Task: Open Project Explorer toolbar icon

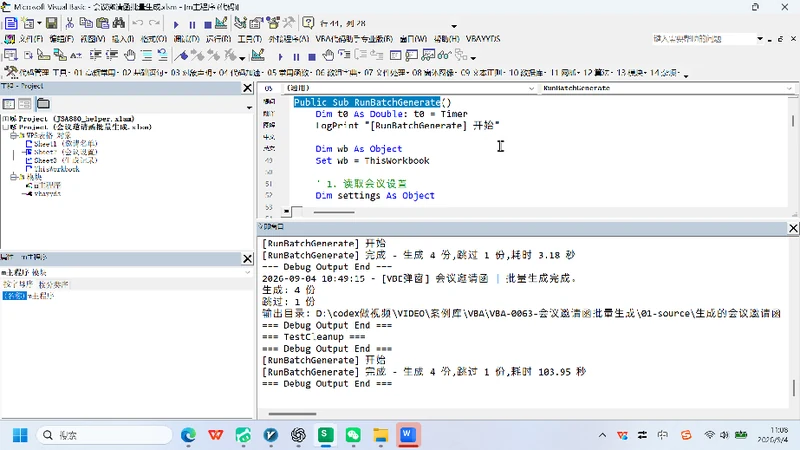Action: tap(240, 23)
